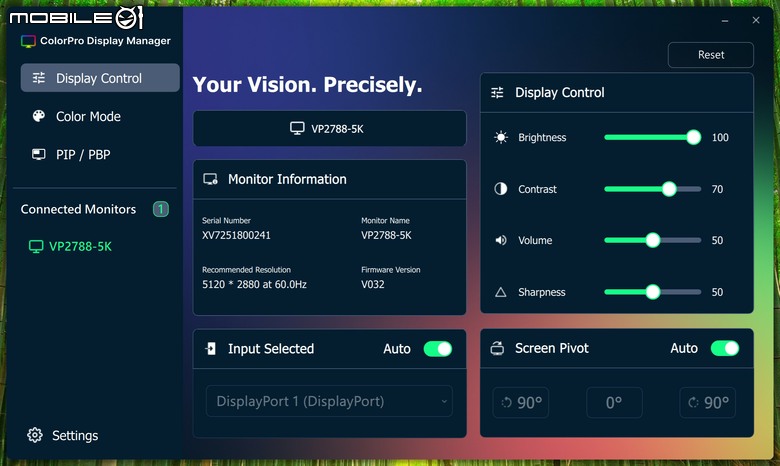780x466 pixels.
Task: Click the Brightness sun icon
Action: point(501,137)
